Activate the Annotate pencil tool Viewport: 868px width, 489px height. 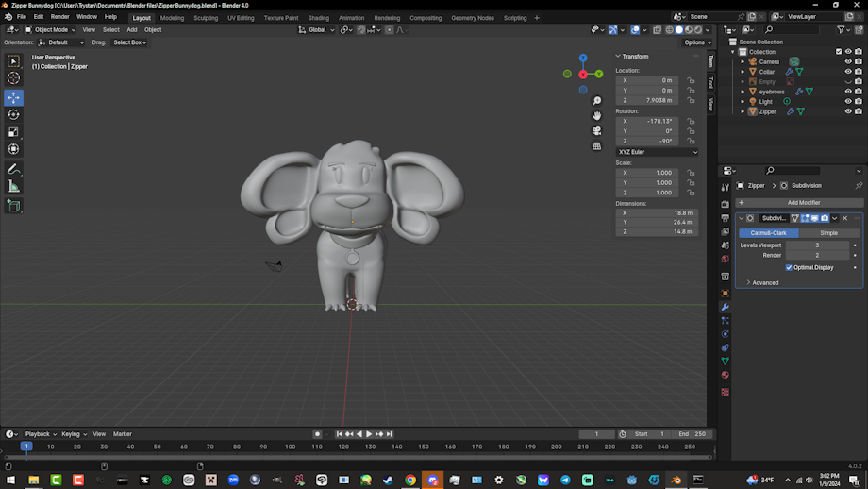13,169
